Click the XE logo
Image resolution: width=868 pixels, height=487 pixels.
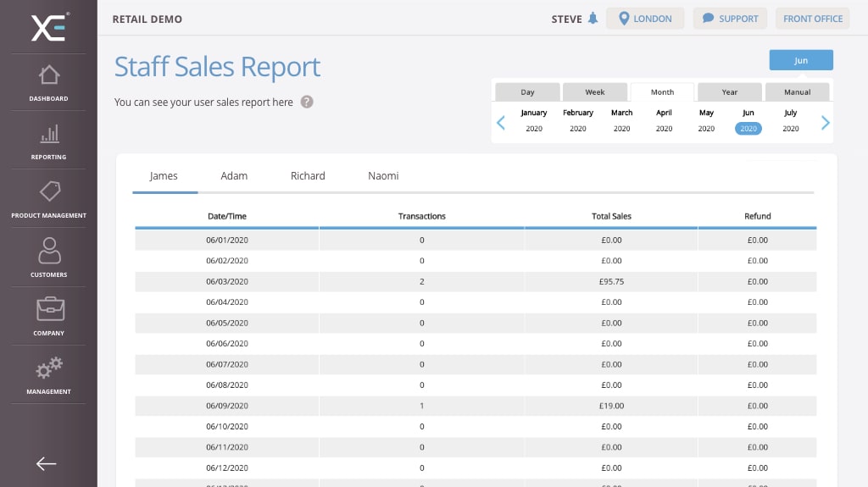49,27
